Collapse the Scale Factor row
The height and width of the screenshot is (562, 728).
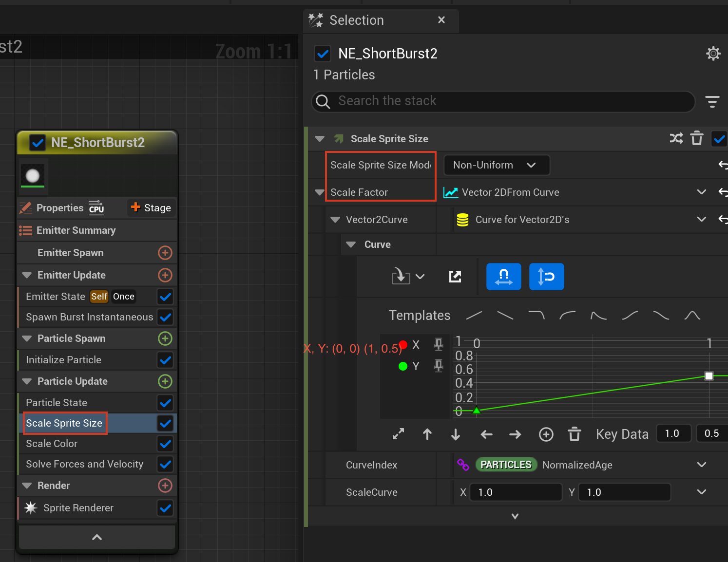click(x=320, y=192)
